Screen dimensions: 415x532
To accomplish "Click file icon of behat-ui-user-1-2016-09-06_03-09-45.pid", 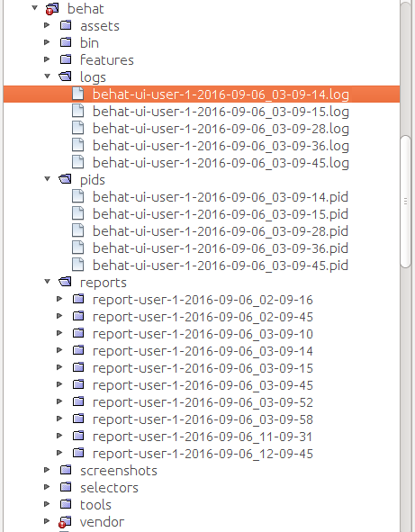I will (78, 265).
